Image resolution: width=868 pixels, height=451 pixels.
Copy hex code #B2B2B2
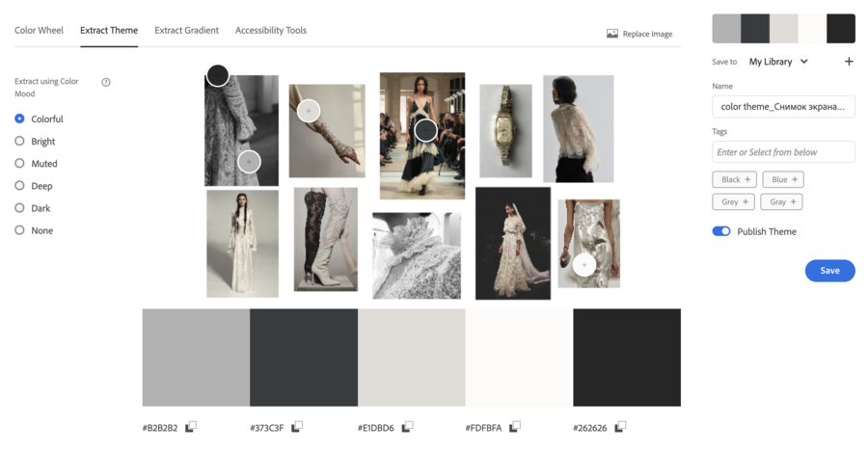191,427
